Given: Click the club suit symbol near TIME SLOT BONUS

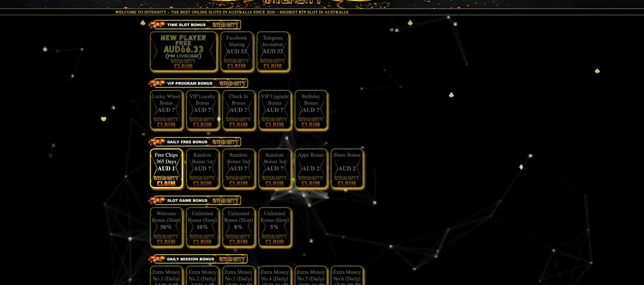Looking at the screenshot, I should [143, 22].
